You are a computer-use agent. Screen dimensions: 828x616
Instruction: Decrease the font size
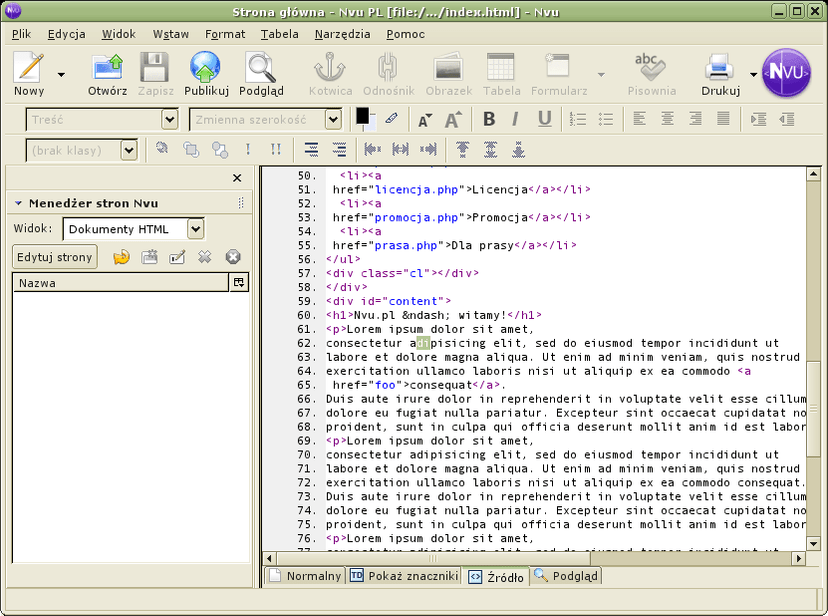[x=425, y=120]
